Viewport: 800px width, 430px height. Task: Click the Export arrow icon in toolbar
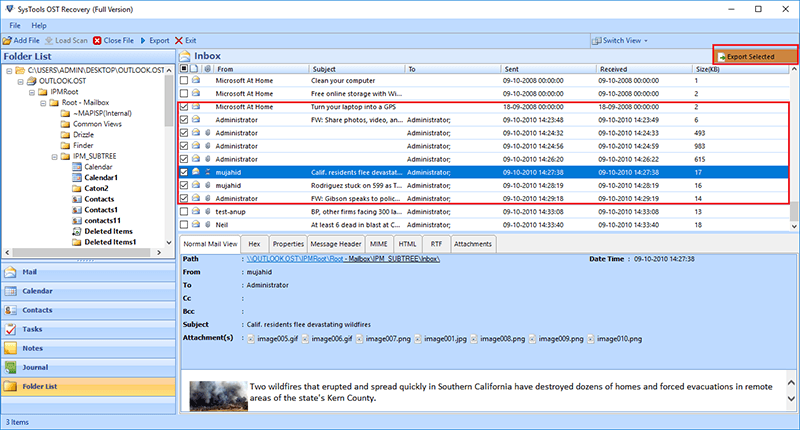click(x=143, y=40)
